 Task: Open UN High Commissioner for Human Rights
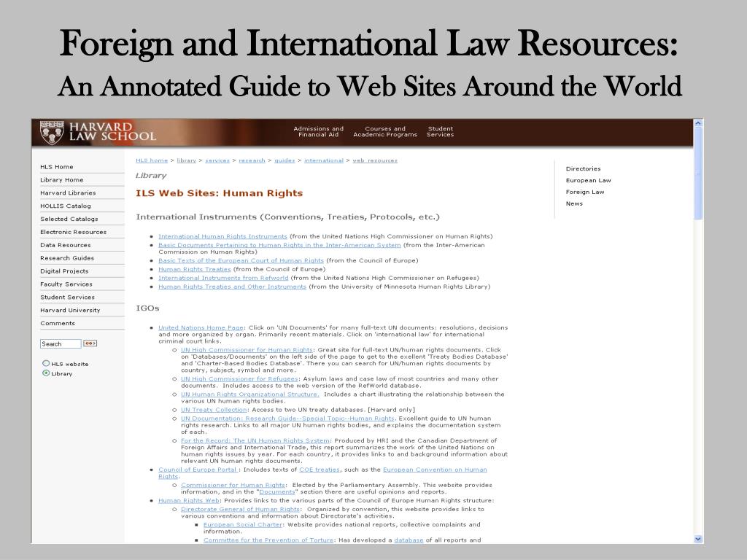click(247, 349)
